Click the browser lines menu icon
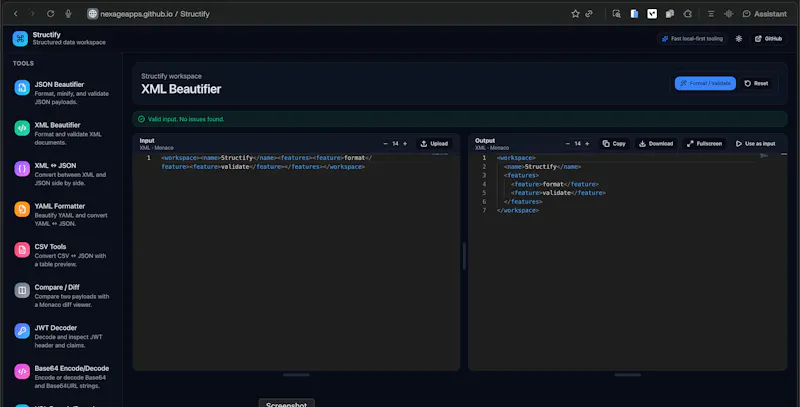The image size is (800, 407). (x=711, y=14)
